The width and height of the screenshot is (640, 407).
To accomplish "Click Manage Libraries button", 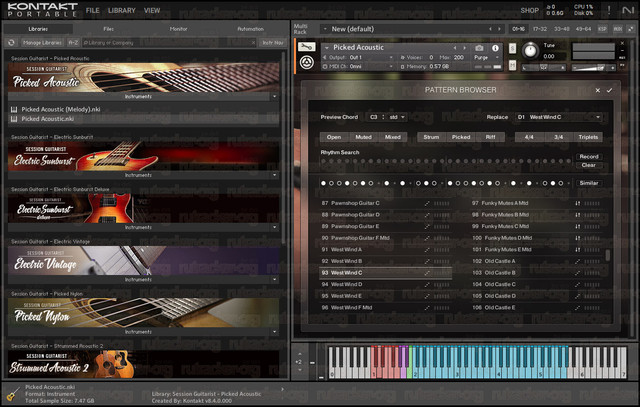I will [x=42, y=42].
